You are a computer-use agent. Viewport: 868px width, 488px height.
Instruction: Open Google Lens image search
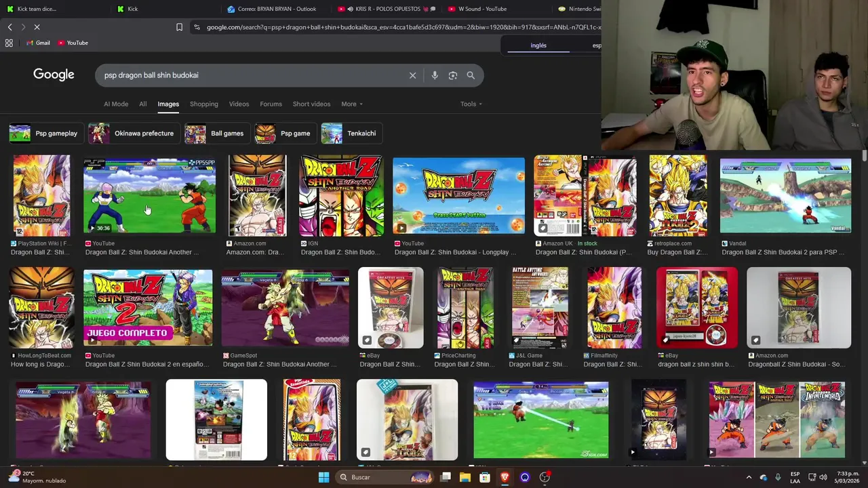pos(453,75)
